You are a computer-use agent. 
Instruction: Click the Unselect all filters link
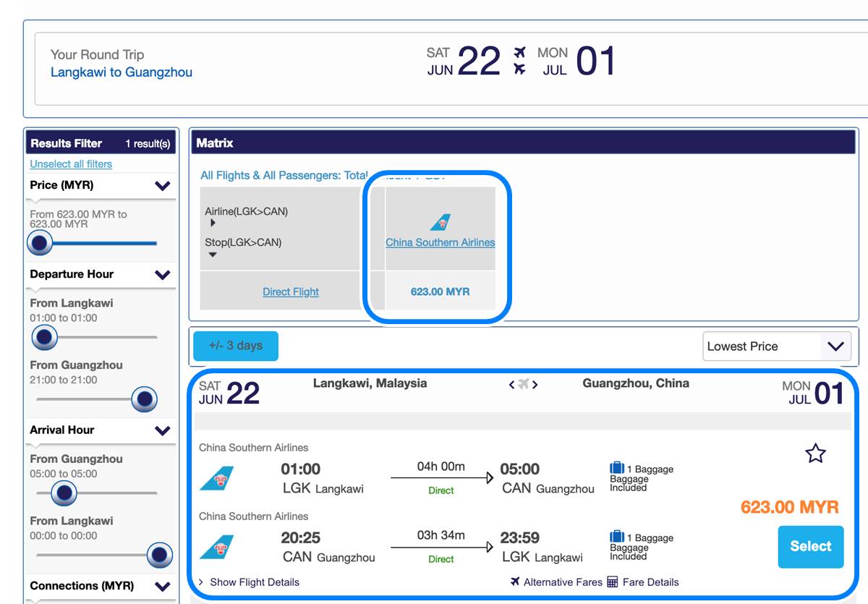(x=71, y=164)
